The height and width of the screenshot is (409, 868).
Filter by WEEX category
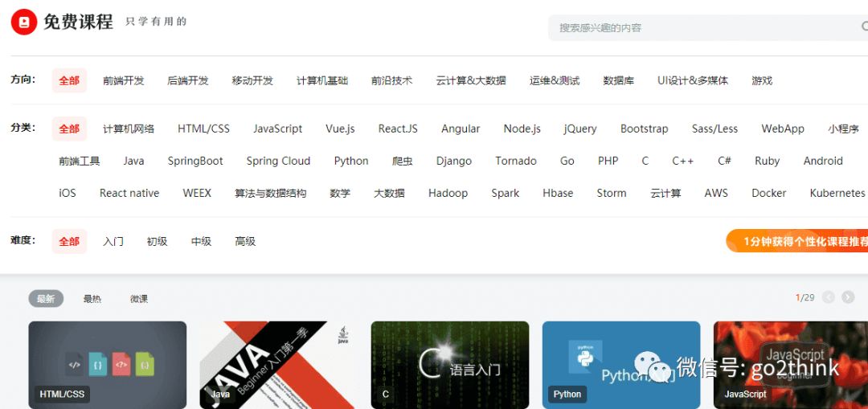pyautogui.click(x=197, y=193)
